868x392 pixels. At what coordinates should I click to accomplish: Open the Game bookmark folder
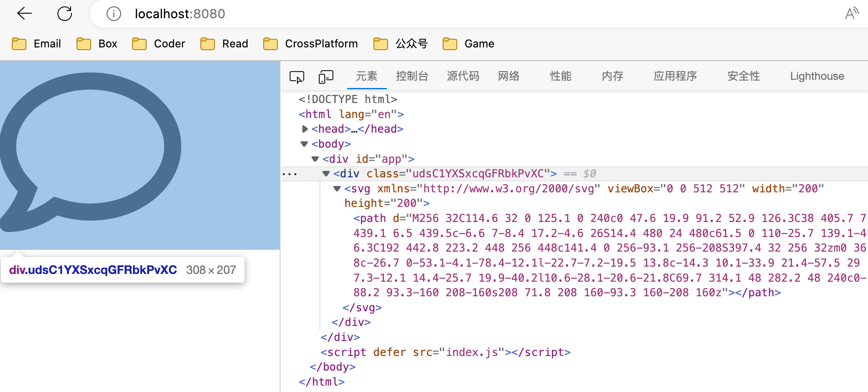(469, 44)
